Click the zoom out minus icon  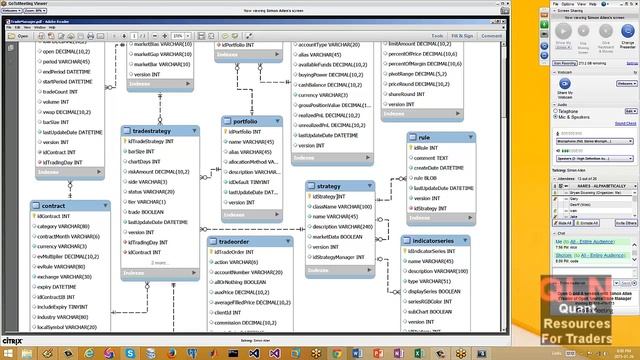155,36
